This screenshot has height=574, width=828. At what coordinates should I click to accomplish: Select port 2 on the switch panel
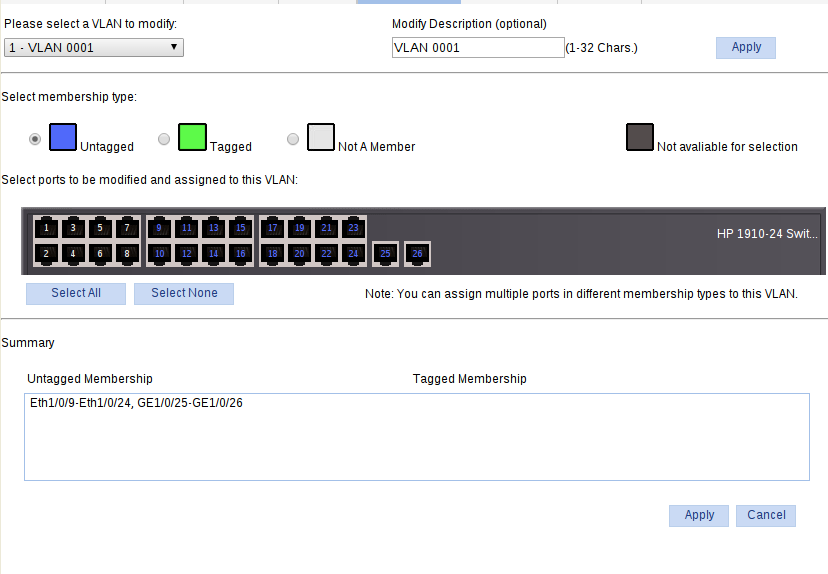tap(46, 253)
